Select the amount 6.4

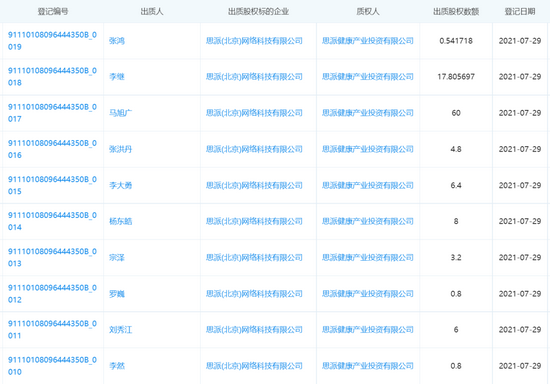[x=456, y=185]
